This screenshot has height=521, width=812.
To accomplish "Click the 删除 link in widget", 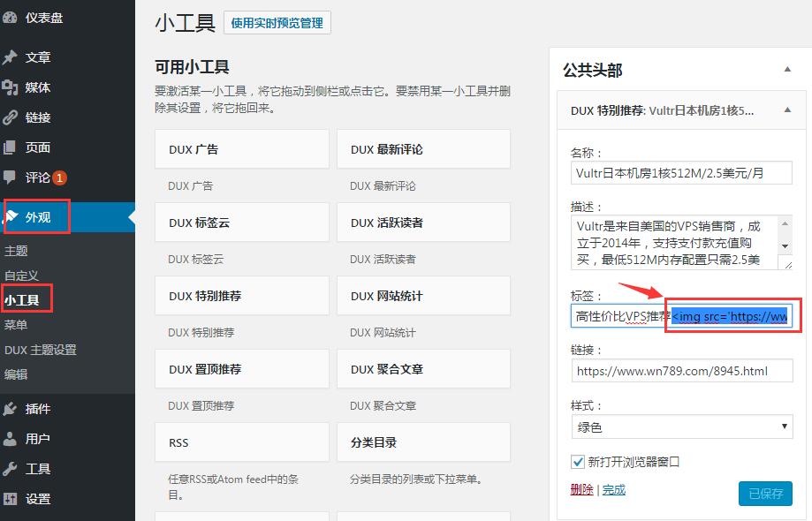I will coord(581,489).
